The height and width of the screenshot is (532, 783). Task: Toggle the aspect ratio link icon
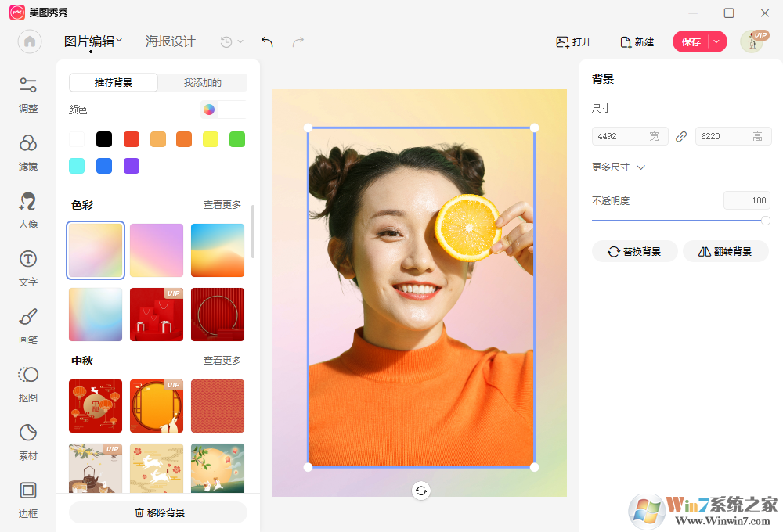[x=681, y=136]
